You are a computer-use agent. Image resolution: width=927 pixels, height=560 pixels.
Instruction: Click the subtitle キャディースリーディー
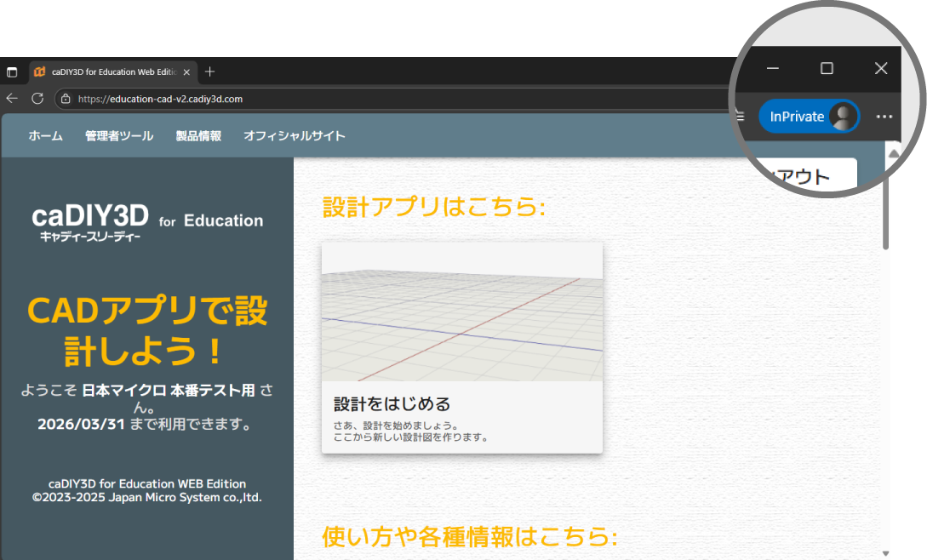click(x=90, y=237)
